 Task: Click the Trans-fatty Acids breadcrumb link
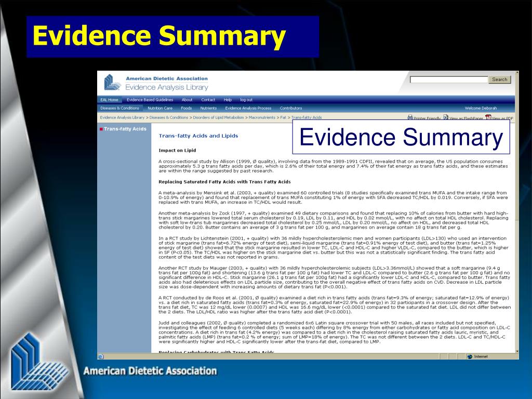307,117
